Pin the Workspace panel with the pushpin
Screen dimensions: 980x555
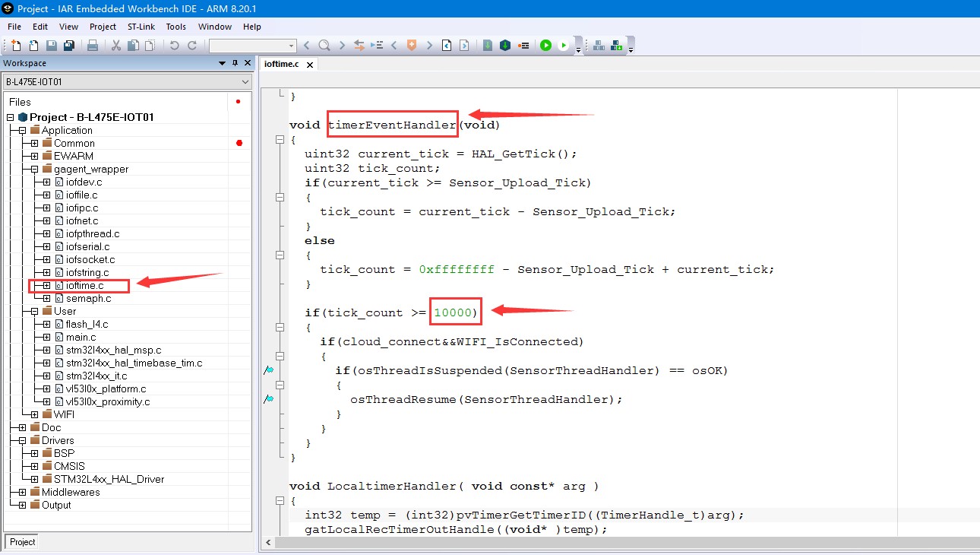[x=235, y=63]
